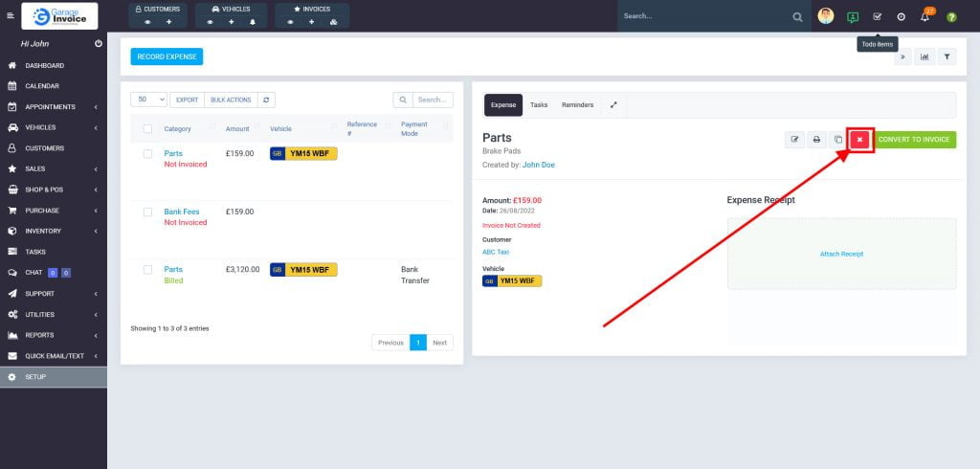Click the Attach Receipt link
This screenshot has height=469, width=980.
point(841,254)
